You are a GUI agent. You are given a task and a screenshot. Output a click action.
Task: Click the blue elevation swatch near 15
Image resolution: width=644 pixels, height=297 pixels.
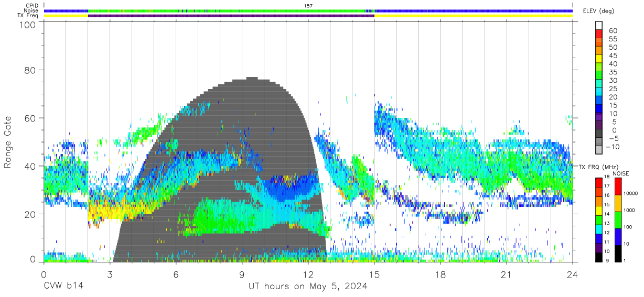pos(599,108)
